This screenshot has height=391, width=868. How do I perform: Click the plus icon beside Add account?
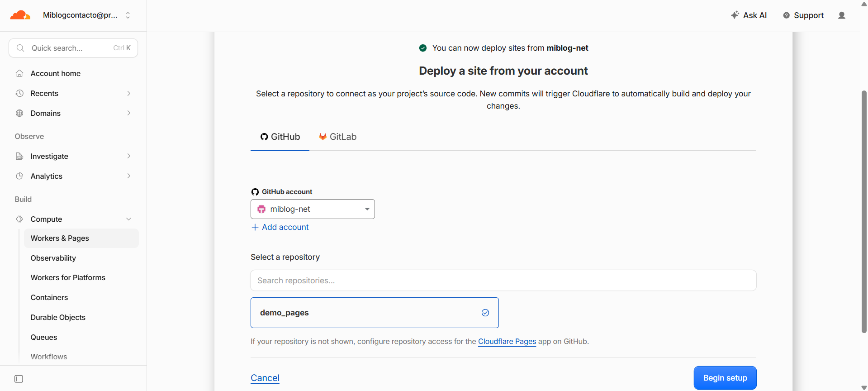(x=255, y=227)
